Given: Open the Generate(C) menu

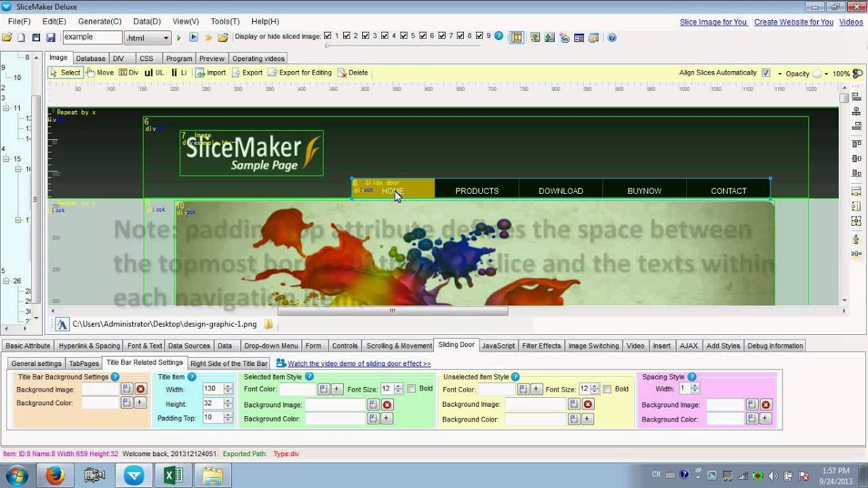Looking at the screenshot, I should click(x=100, y=22).
